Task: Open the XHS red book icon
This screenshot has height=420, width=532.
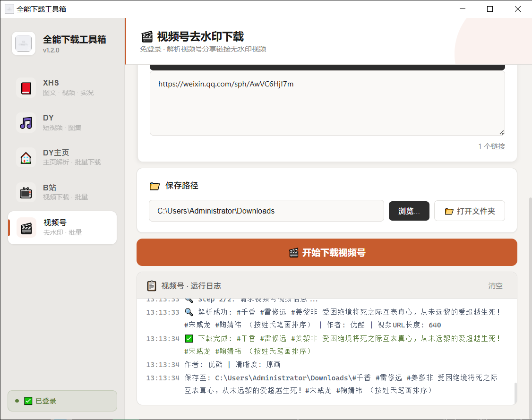Action: coord(26,88)
